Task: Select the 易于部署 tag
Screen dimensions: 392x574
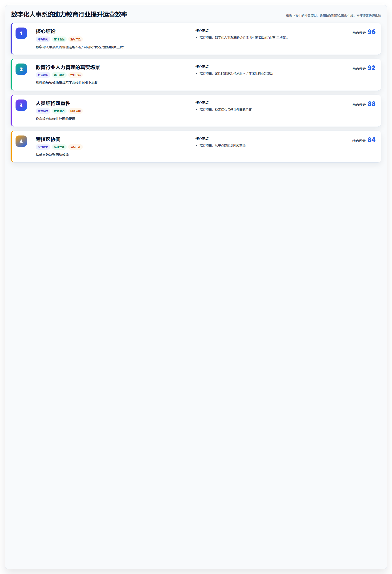Action: tap(59, 75)
